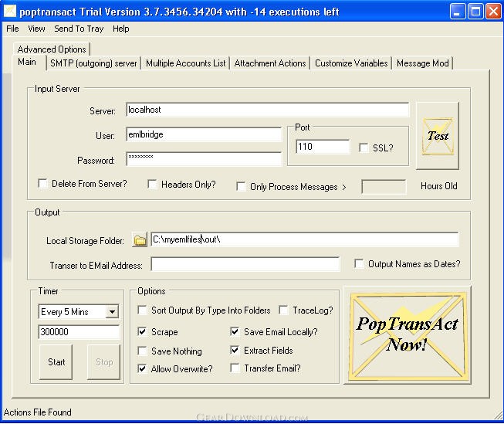Click the Hours Old input box

[x=384, y=187]
